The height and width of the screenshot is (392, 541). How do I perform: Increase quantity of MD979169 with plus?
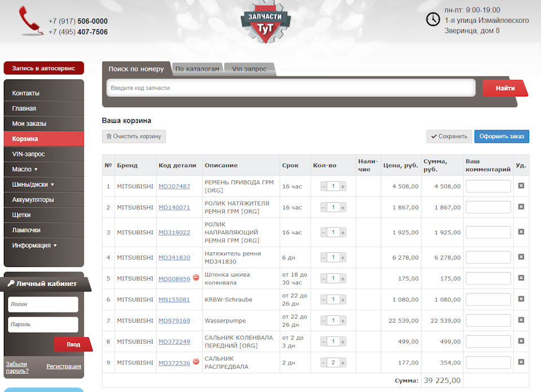343,321
